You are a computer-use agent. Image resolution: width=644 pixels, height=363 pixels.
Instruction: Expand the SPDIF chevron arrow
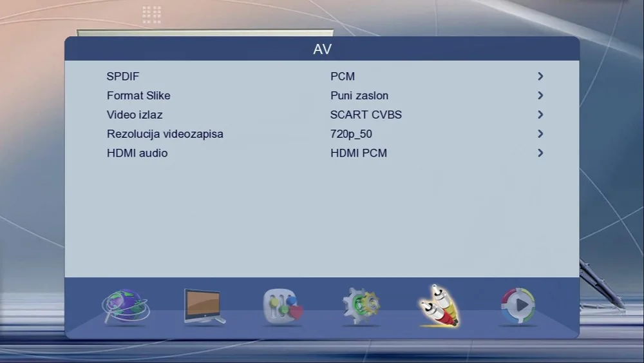pyautogui.click(x=540, y=77)
